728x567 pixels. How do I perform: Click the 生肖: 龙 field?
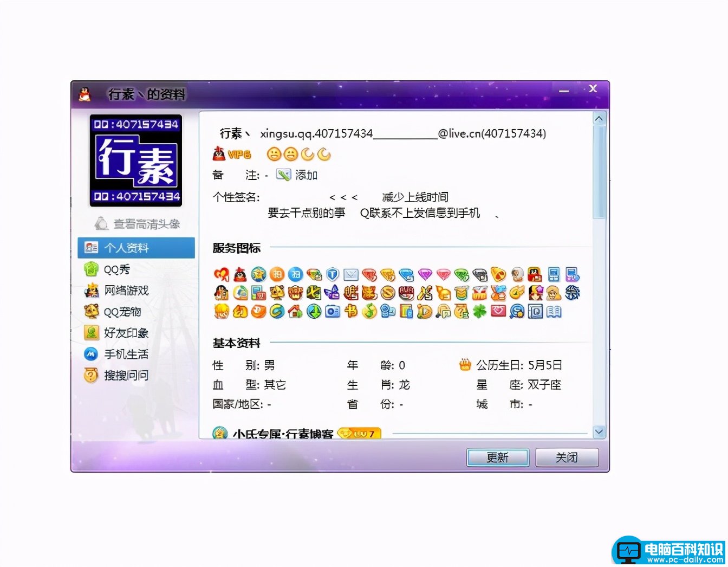[379, 385]
